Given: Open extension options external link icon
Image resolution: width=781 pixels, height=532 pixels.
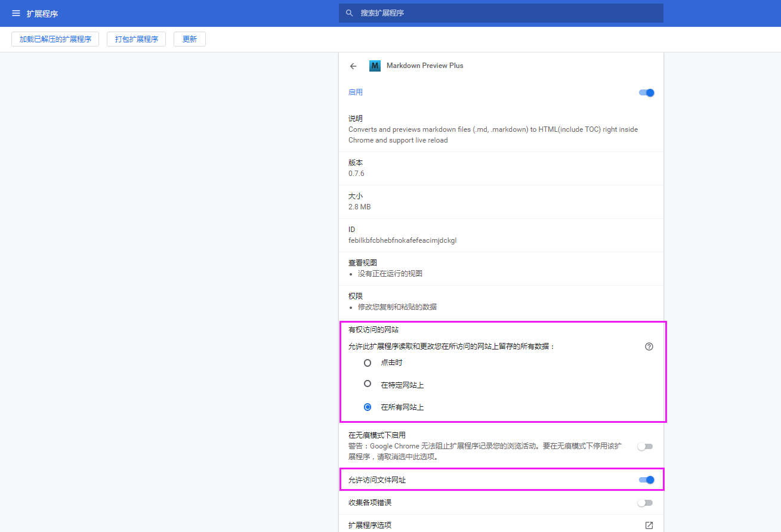Looking at the screenshot, I should point(649,525).
